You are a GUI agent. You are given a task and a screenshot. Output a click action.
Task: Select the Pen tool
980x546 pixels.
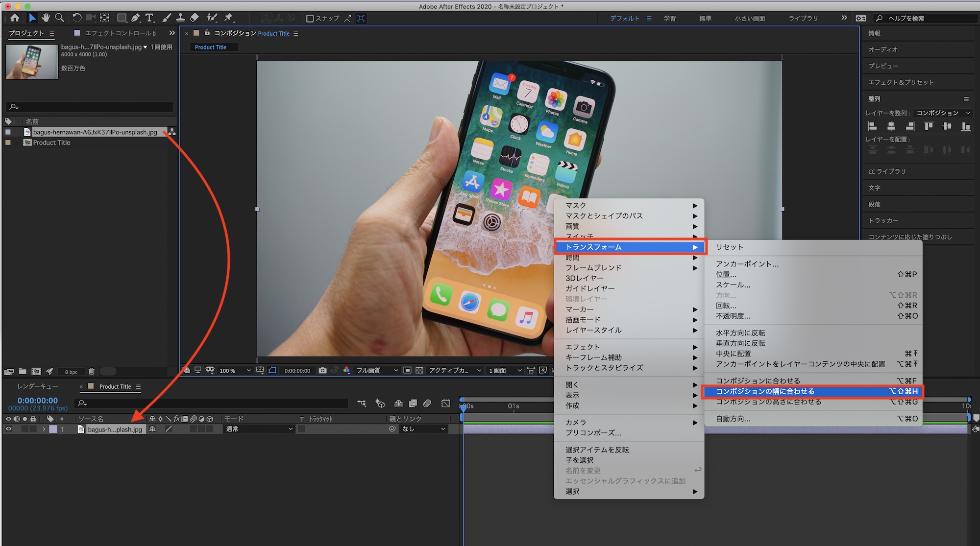coord(136,18)
